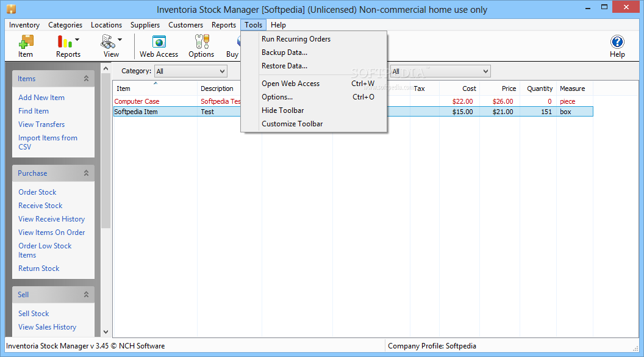Collapse the Purchase sidebar panel
Image resolution: width=644 pixels, height=357 pixels.
tap(86, 173)
